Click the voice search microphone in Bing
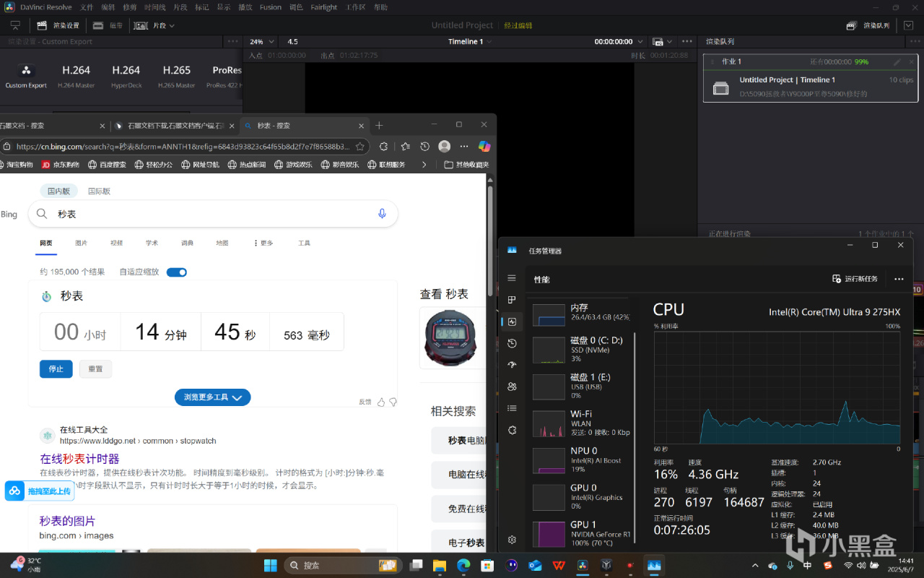924x578 pixels. pos(382,214)
